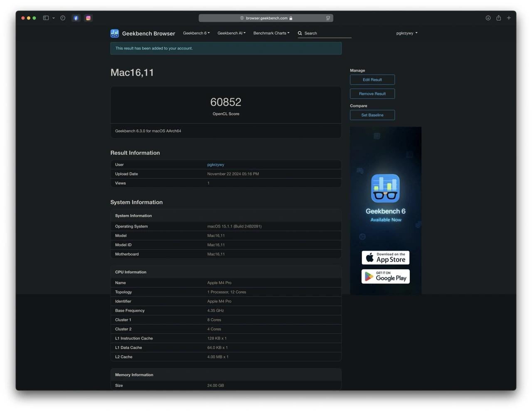Screen dimensions: 532x411
Task: Go to Geekbench Browser home link
Action: coord(148,33)
